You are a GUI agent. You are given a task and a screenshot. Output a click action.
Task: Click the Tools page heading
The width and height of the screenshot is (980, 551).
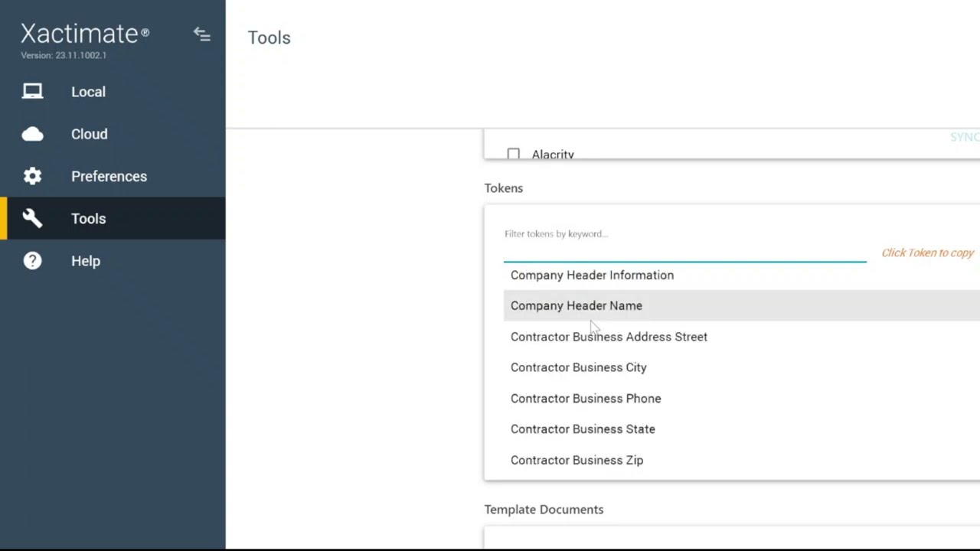pyautogui.click(x=269, y=37)
